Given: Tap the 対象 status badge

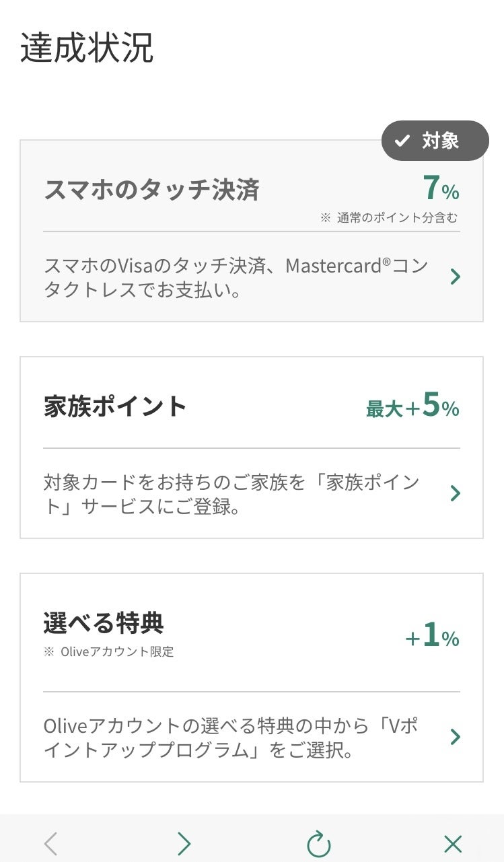Looking at the screenshot, I should 435,141.
